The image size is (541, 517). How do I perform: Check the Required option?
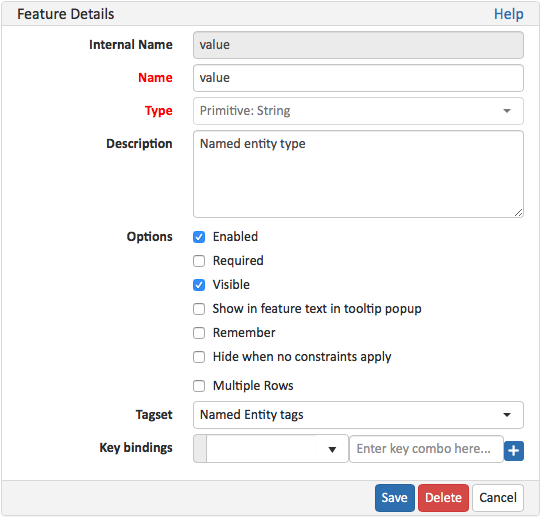coord(199,261)
